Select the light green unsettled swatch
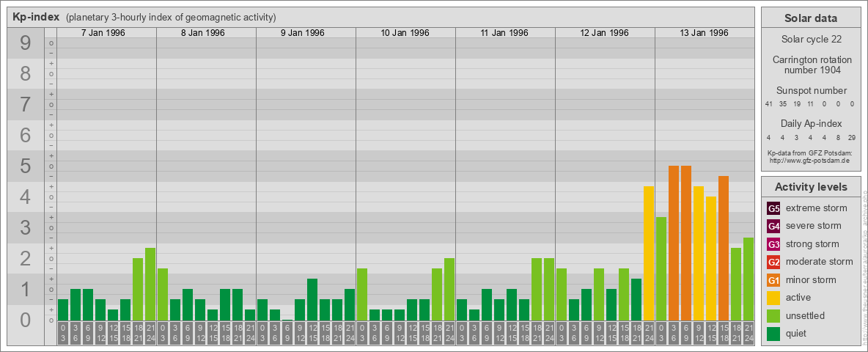868x352 pixels. tap(773, 315)
